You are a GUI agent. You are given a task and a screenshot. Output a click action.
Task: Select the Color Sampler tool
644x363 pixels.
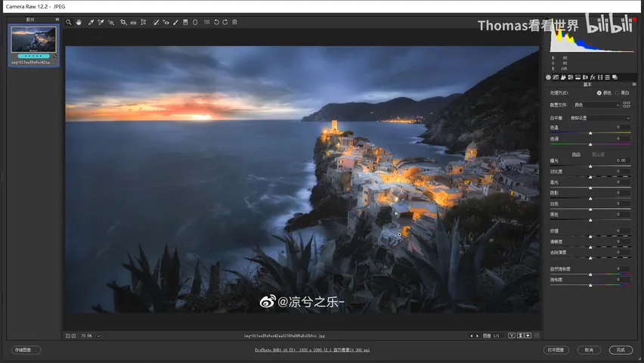pos(101,22)
